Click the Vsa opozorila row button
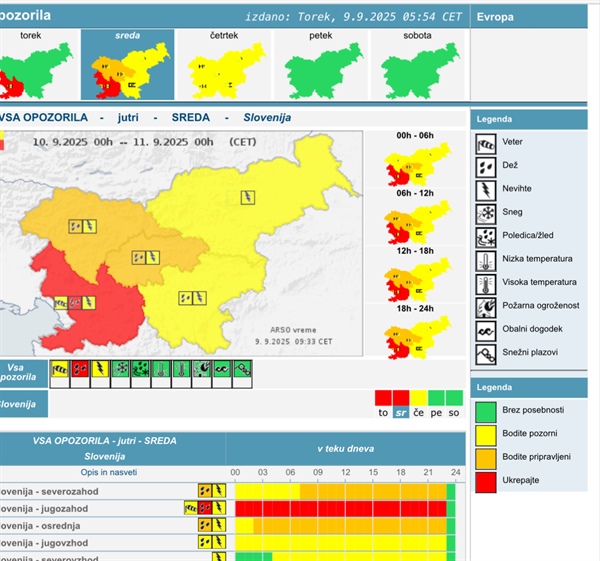The image size is (600, 561). click(24, 373)
